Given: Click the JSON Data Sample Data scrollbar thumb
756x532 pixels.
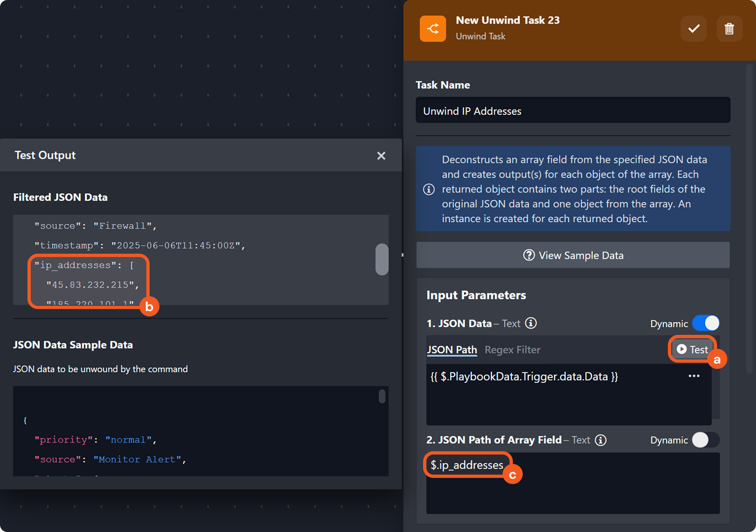Looking at the screenshot, I should [x=382, y=396].
